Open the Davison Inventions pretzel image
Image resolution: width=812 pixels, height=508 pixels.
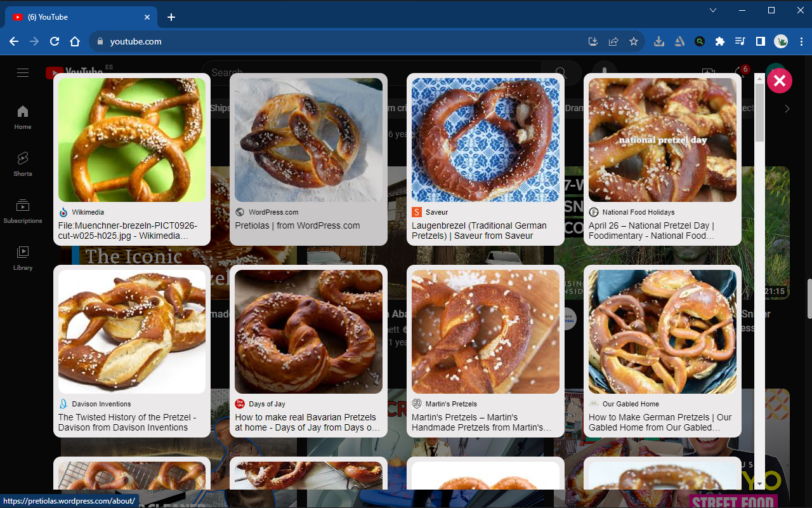pyautogui.click(x=132, y=331)
